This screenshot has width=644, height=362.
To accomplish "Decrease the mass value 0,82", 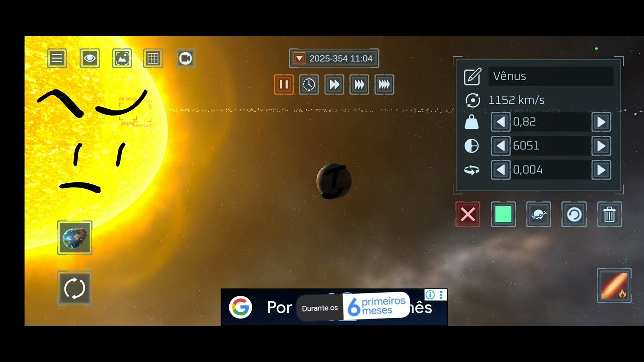I will (500, 122).
